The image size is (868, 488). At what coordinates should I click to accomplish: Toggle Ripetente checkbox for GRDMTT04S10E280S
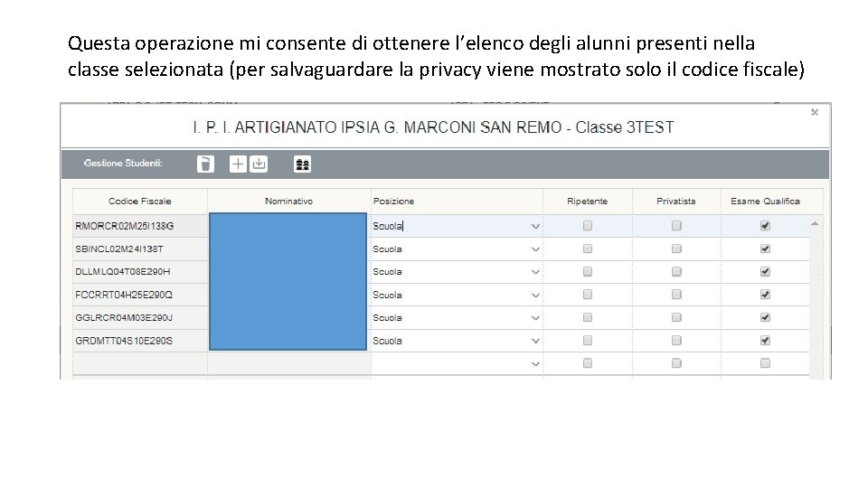[x=587, y=341]
